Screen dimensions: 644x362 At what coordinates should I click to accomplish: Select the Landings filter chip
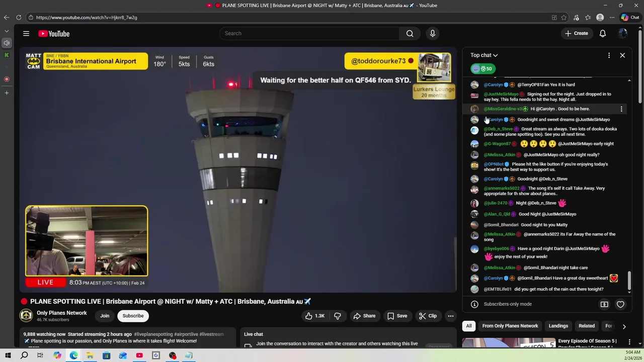click(558, 326)
